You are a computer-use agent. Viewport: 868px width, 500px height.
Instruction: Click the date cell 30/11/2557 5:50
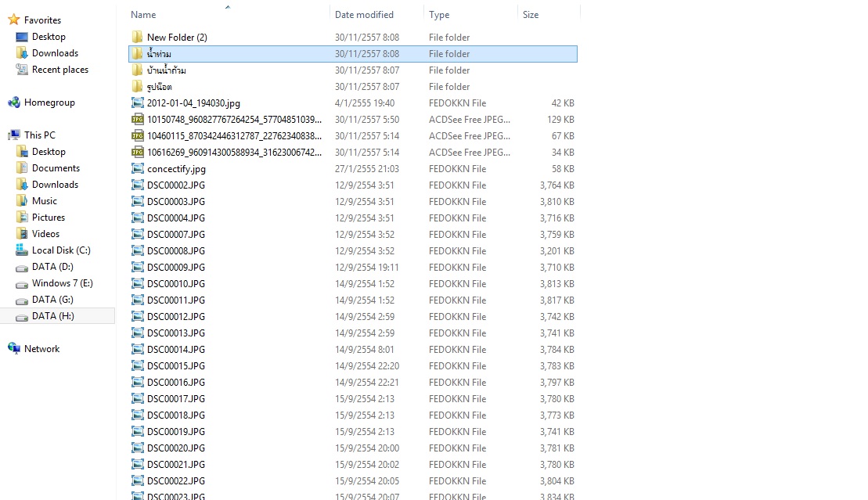tap(366, 120)
